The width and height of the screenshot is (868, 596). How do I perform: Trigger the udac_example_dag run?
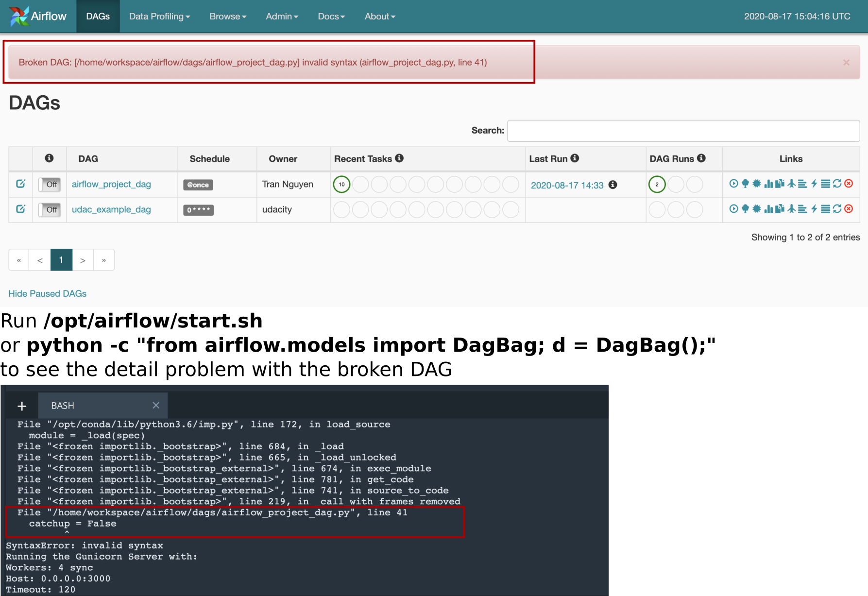click(734, 208)
